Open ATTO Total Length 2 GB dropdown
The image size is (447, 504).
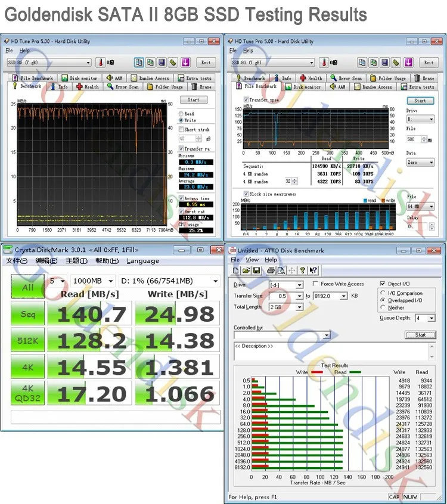tap(286, 307)
